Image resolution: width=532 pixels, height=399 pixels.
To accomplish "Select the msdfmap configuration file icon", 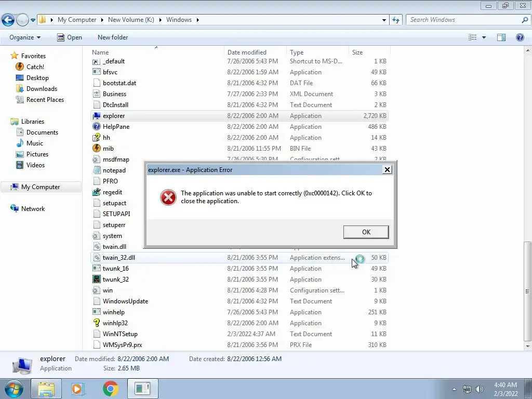I will click(x=97, y=159).
